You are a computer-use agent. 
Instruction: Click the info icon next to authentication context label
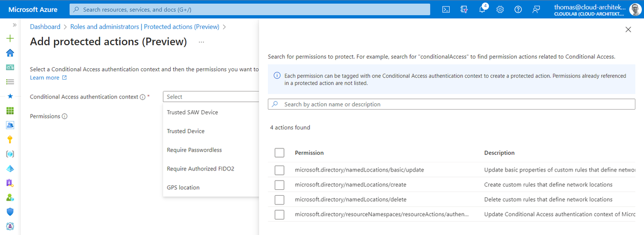click(x=142, y=97)
